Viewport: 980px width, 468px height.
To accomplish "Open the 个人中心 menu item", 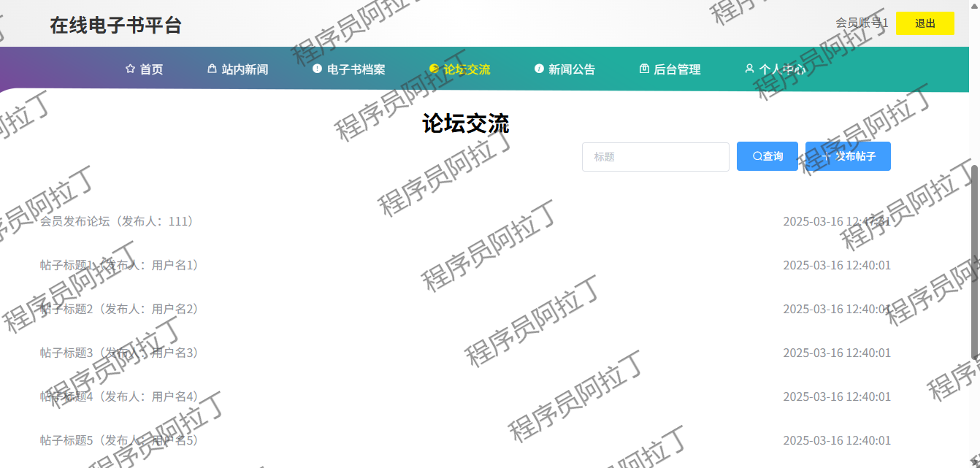I will point(776,69).
